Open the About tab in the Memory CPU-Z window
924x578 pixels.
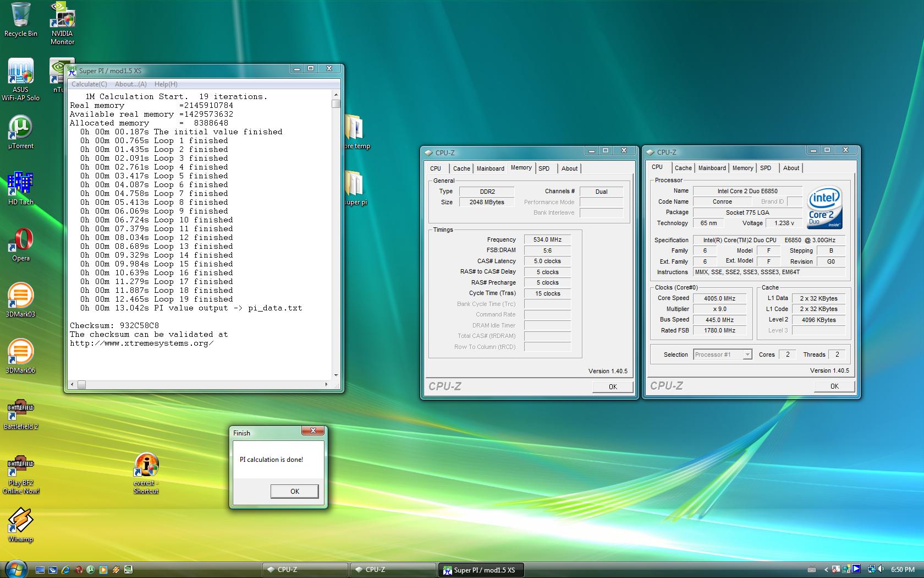pyautogui.click(x=569, y=168)
